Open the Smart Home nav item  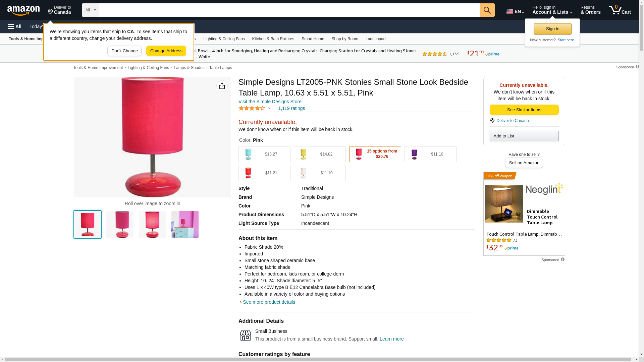[313, 39]
